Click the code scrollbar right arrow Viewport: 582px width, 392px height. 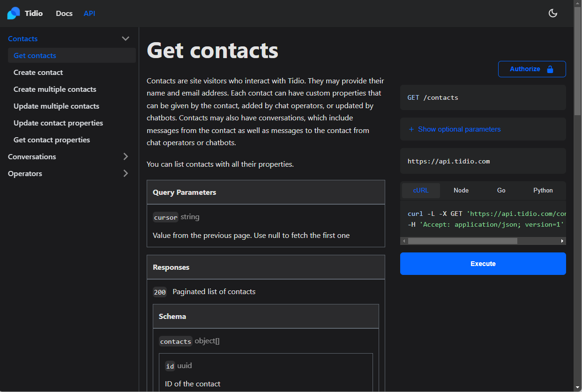562,241
